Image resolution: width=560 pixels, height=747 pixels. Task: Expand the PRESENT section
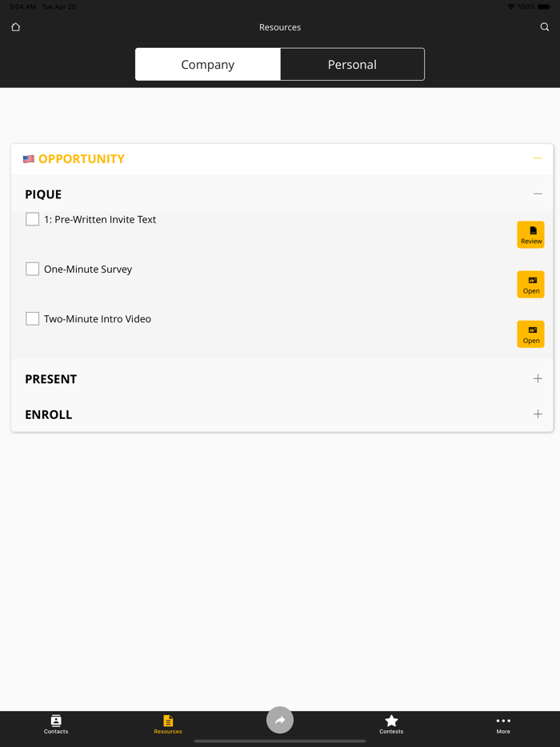[x=538, y=378]
